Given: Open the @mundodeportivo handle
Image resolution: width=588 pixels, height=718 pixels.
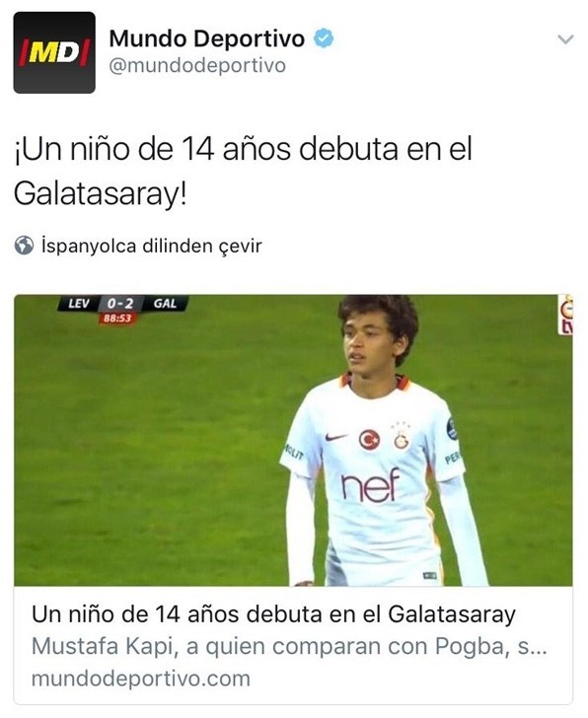Looking at the screenshot, I should pos(197,65).
